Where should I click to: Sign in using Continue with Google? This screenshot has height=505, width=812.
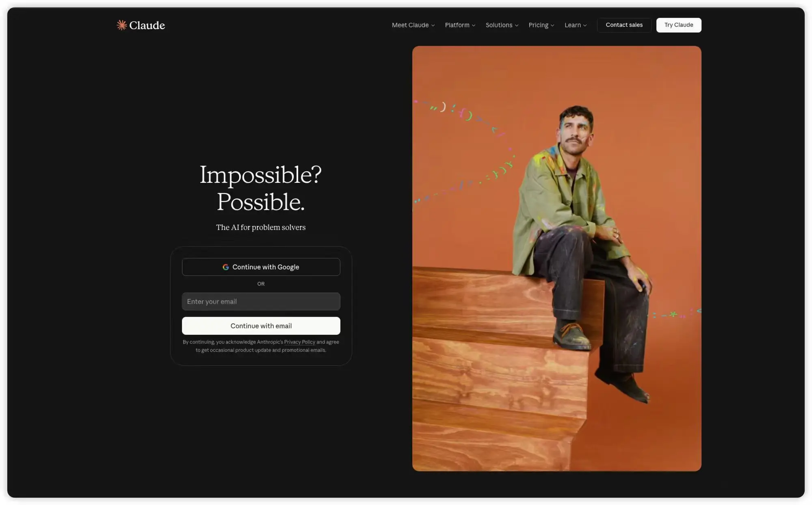pyautogui.click(x=261, y=267)
